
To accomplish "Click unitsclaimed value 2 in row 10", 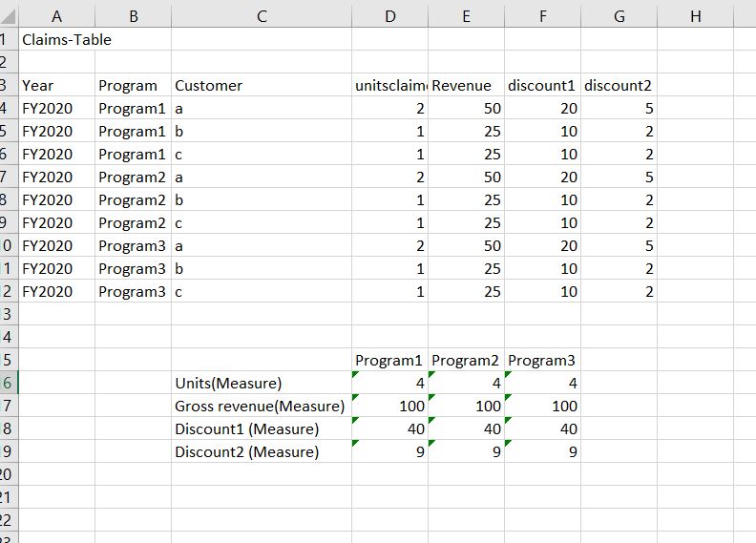I will [390, 245].
